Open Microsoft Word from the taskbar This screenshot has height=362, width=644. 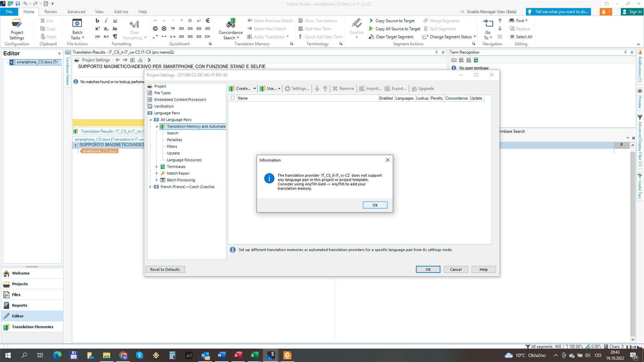pyautogui.click(x=221, y=355)
